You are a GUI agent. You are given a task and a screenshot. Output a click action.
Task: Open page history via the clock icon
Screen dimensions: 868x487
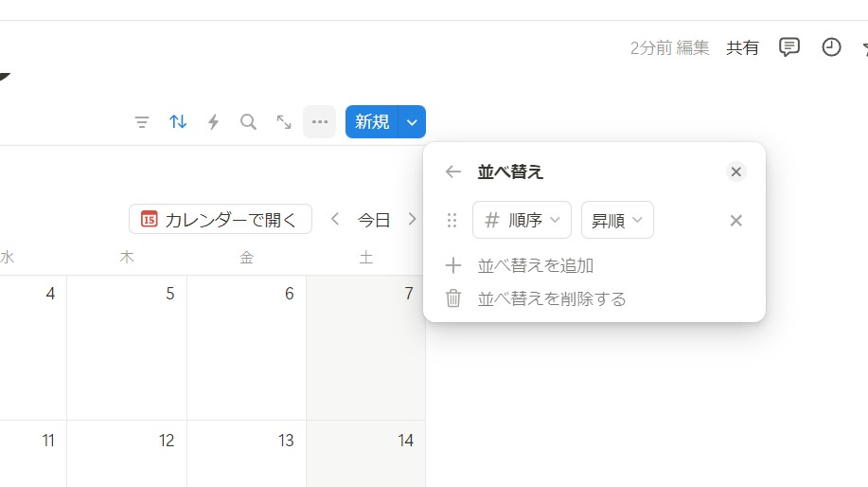(x=831, y=47)
